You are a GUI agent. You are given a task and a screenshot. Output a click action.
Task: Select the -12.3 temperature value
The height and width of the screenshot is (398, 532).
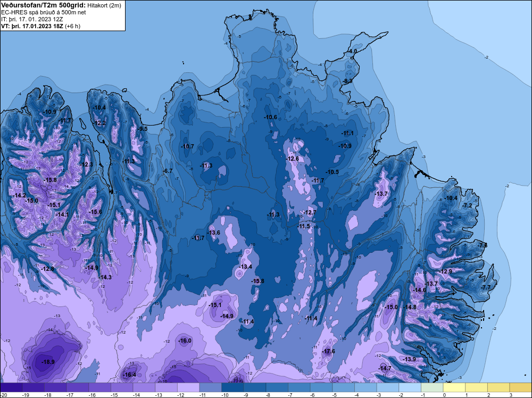click(x=87, y=164)
